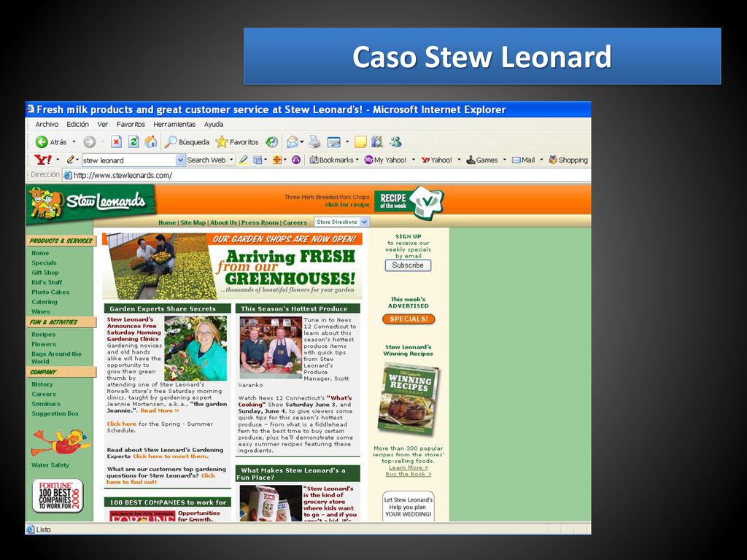Viewport: 747px width, 560px height.
Task: Click the Yahoo! Y! logo icon
Action: coord(43,160)
